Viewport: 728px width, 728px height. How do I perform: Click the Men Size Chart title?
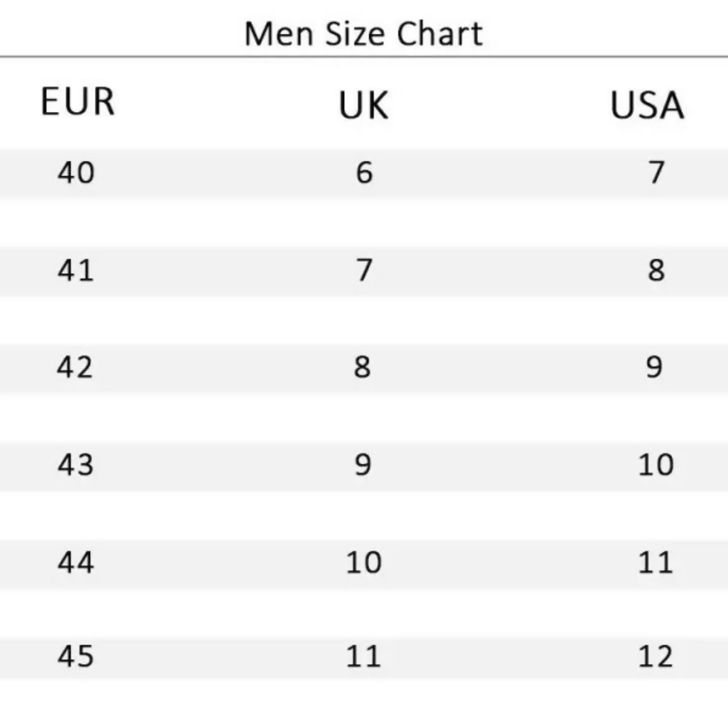pyautogui.click(x=363, y=34)
